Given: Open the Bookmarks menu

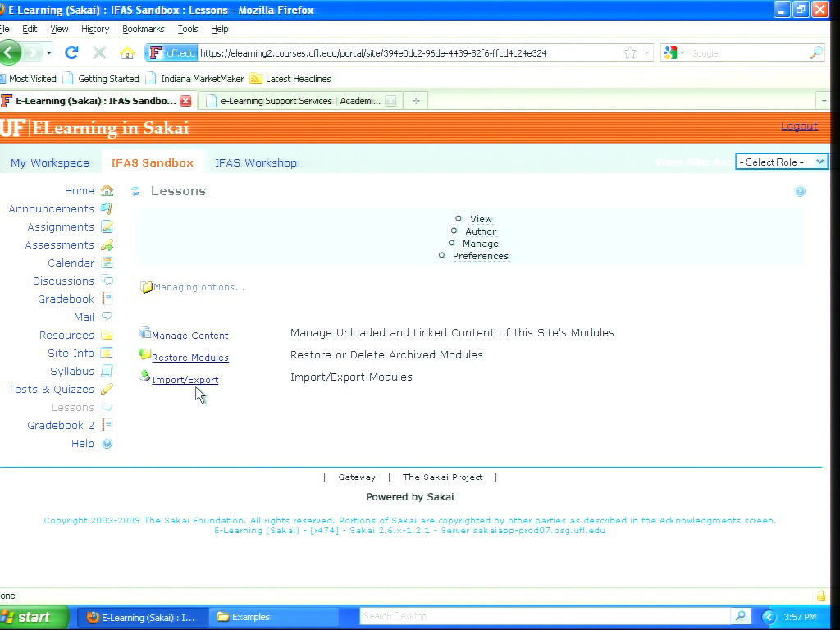Looking at the screenshot, I should point(143,29).
